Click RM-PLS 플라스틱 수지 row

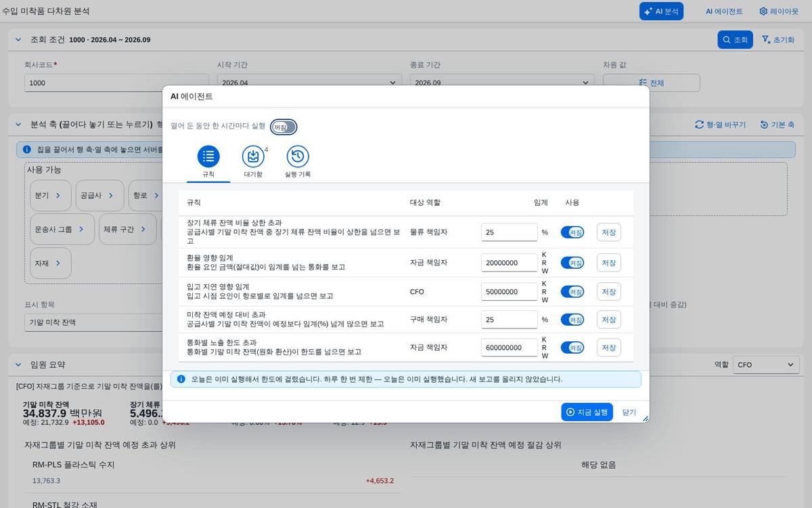pyautogui.click(x=213, y=473)
